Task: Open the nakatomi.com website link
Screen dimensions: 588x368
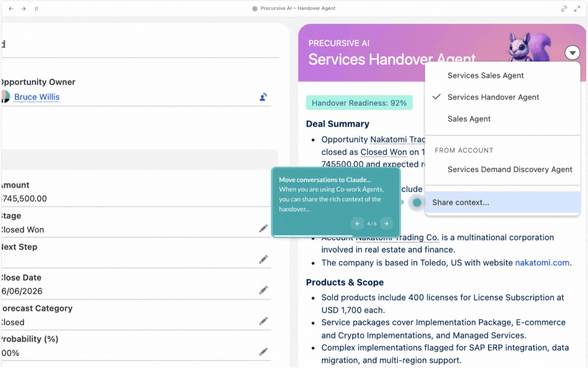Action: coord(542,263)
